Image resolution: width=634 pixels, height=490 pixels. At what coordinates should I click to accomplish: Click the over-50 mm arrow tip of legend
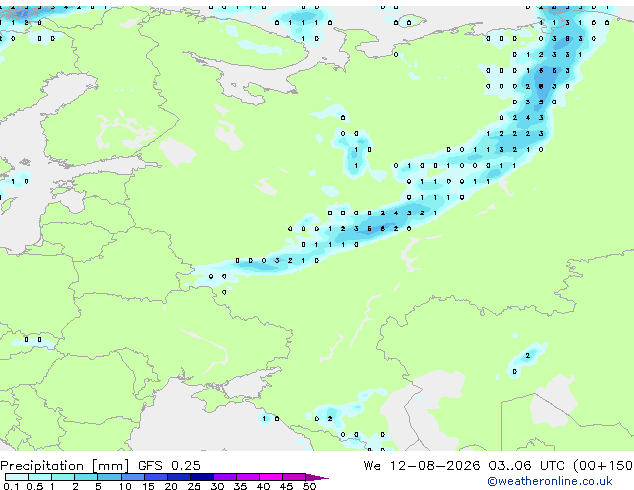point(317,477)
